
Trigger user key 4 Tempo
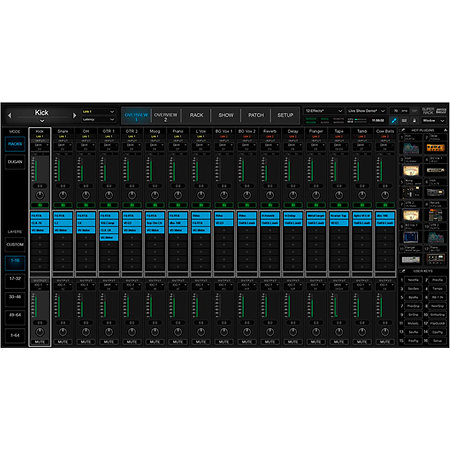pyautogui.click(x=437, y=289)
